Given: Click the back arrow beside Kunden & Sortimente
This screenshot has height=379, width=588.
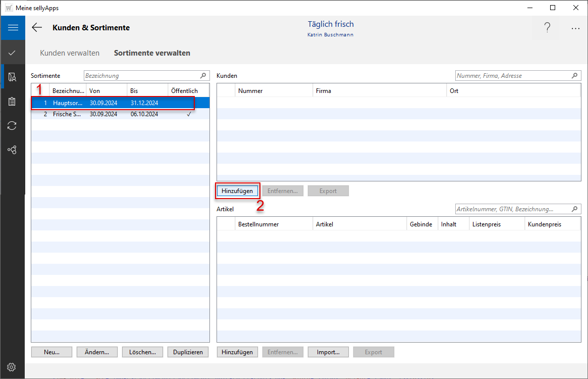Looking at the screenshot, I should click(37, 28).
